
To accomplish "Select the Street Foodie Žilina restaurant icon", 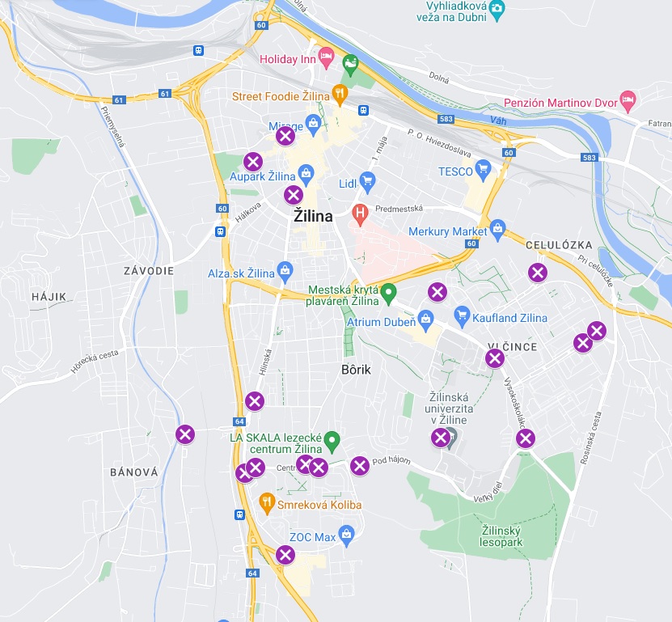I will 340,95.
